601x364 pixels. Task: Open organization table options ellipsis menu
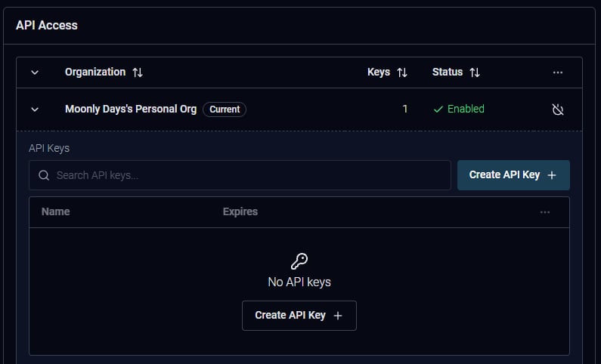click(x=558, y=72)
